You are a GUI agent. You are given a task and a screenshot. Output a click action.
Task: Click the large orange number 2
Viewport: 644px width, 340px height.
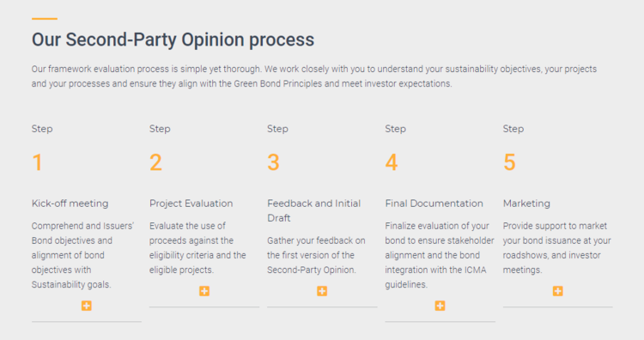click(x=155, y=162)
